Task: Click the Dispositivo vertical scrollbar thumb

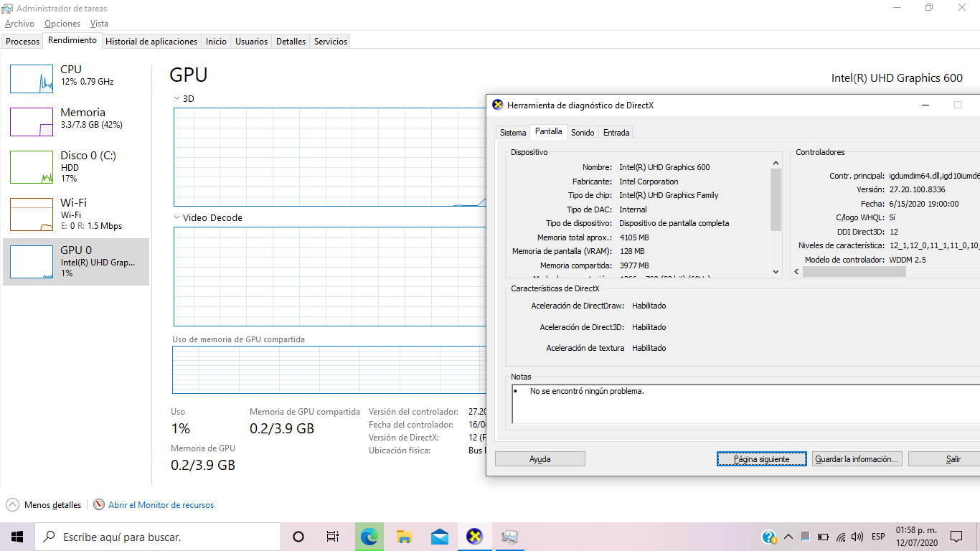Action: tap(776, 199)
